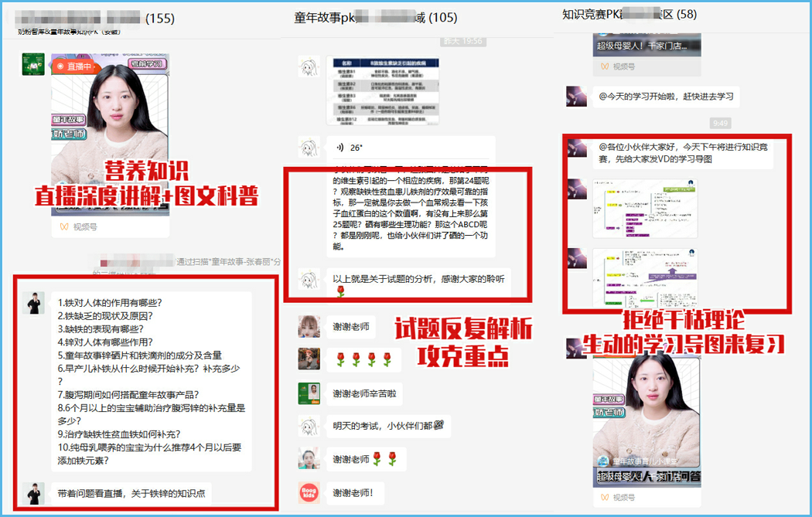Click 视频号 label under 超级母婴人 top card

[x=619, y=66]
